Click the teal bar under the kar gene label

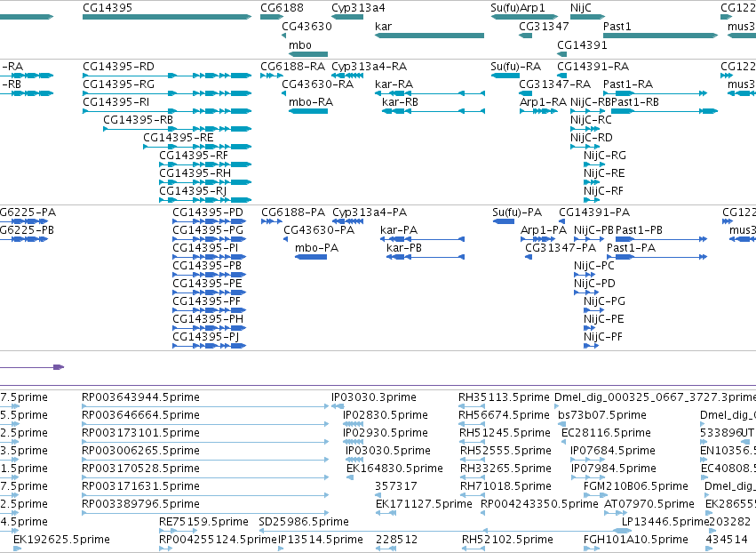pyautogui.click(x=429, y=36)
